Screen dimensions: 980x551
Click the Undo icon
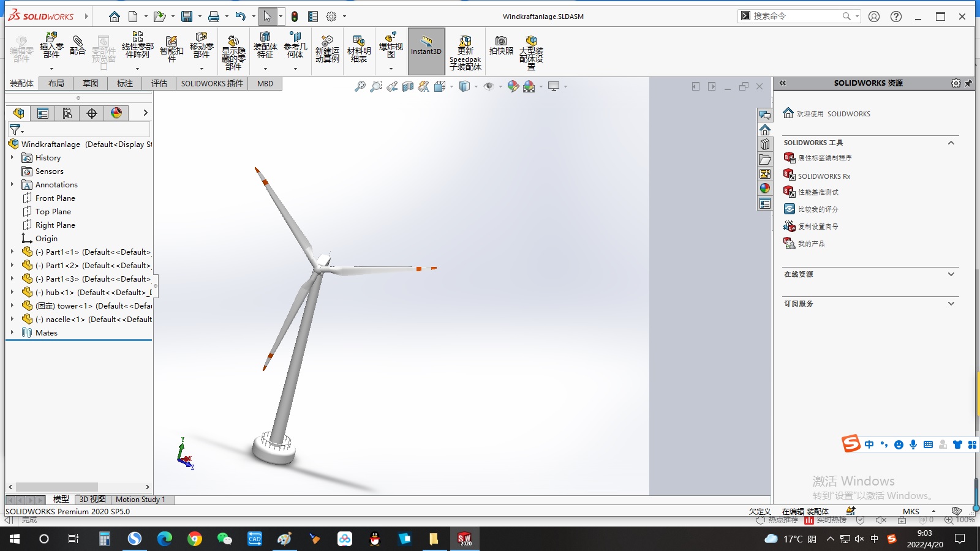241,17
